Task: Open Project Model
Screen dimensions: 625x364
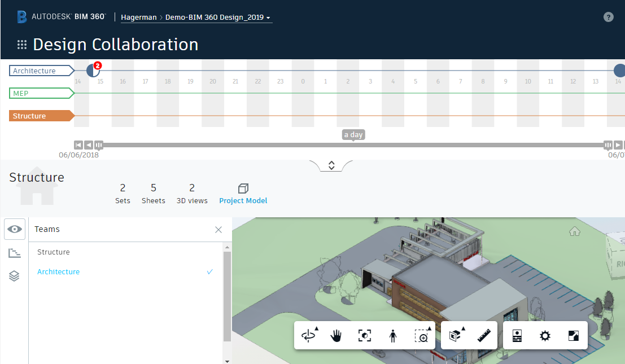Action: 243,194
